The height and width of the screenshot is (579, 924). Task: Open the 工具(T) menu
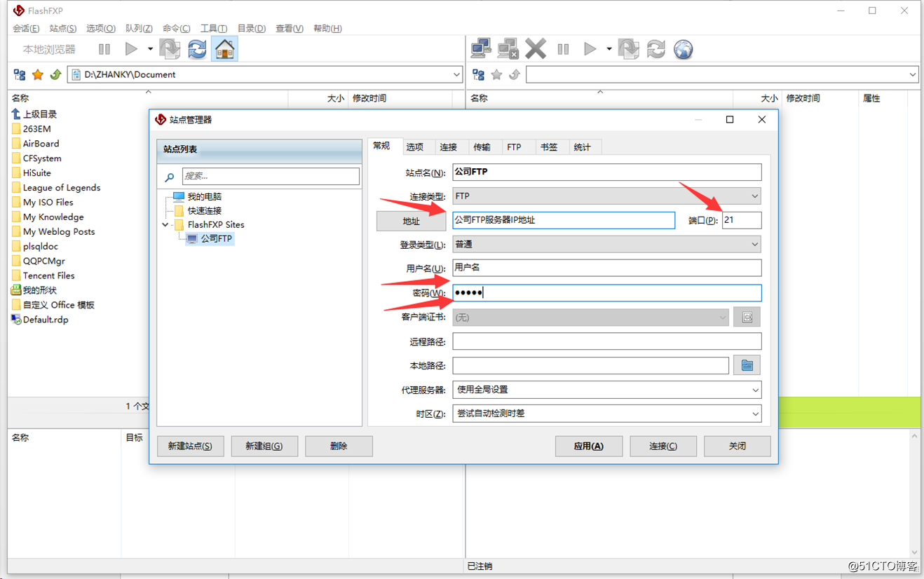[x=214, y=28]
